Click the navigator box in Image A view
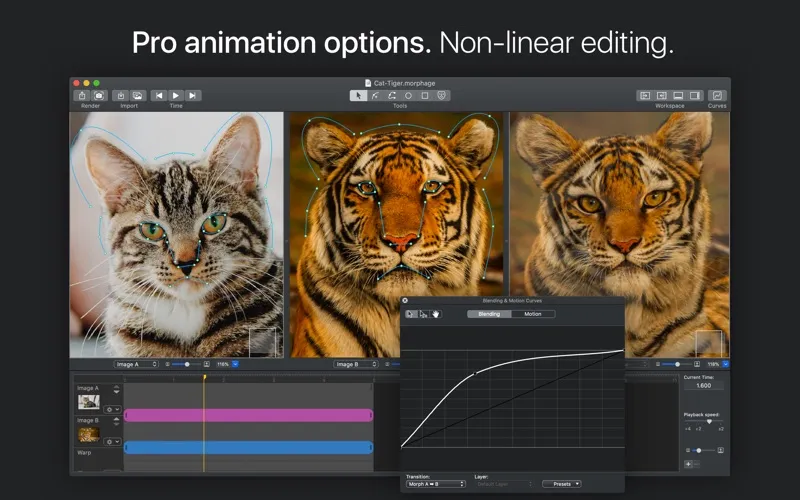This screenshot has height=500, width=800. pyautogui.click(x=262, y=342)
